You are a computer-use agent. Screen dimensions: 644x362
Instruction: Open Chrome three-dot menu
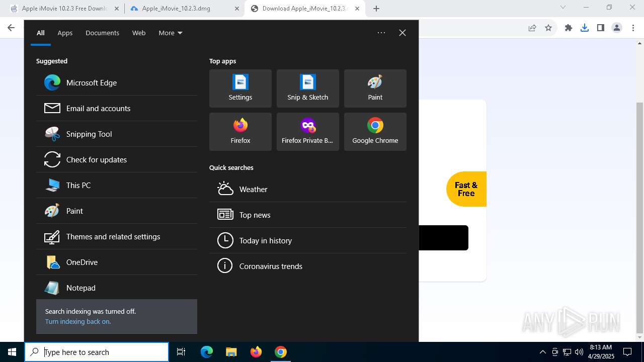click(633, 28)
